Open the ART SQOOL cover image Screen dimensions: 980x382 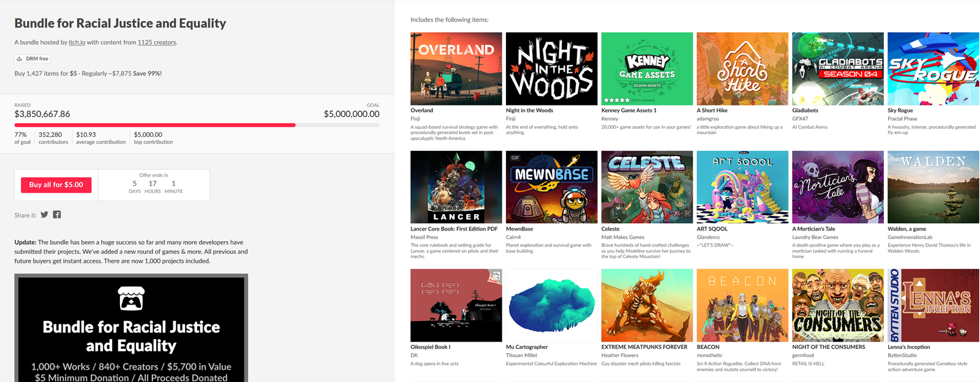point(742,187)
